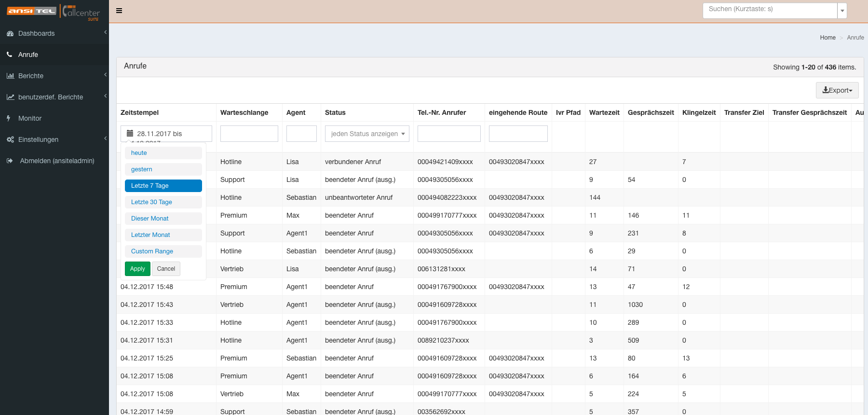
Task: Sort table by Wartezeit column header
Action: point(604,112)
